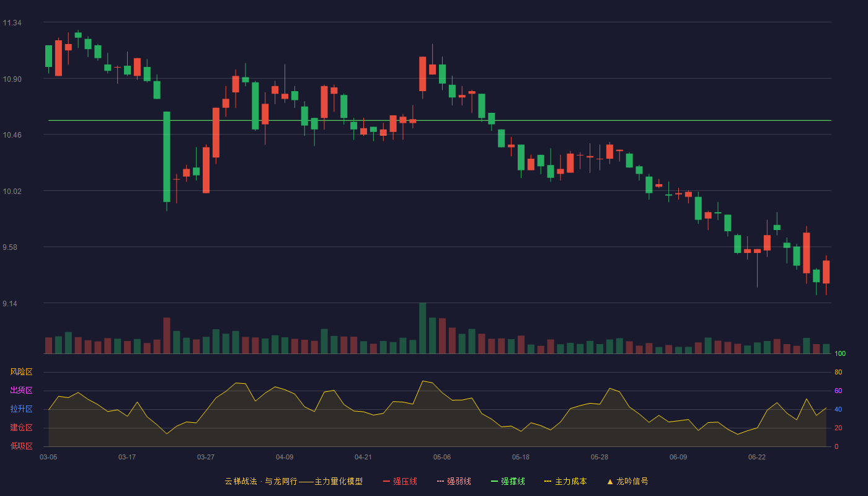Select the 03-27 date label

(206, 457)
